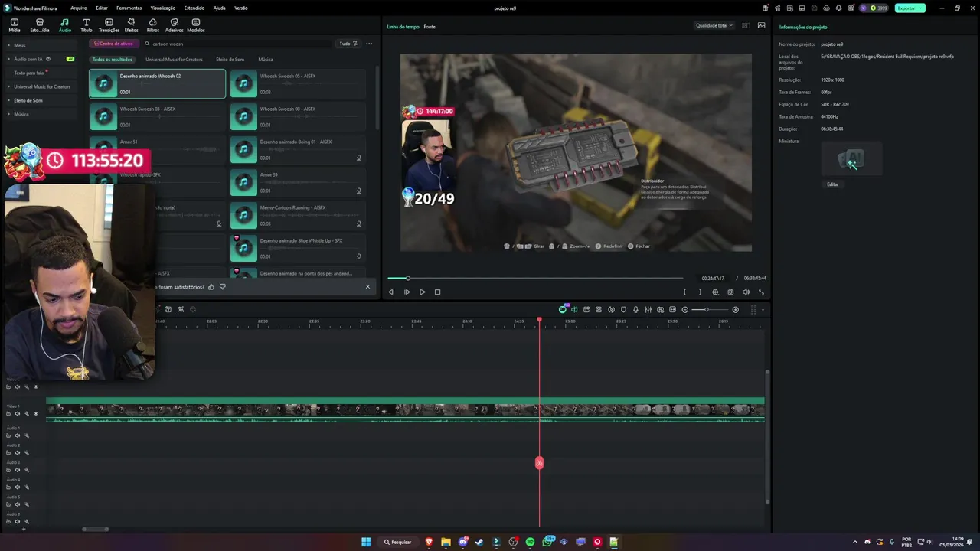Zoom out the timeline with the minus icon
Screen dimensions: 980x551
[685, 309]
